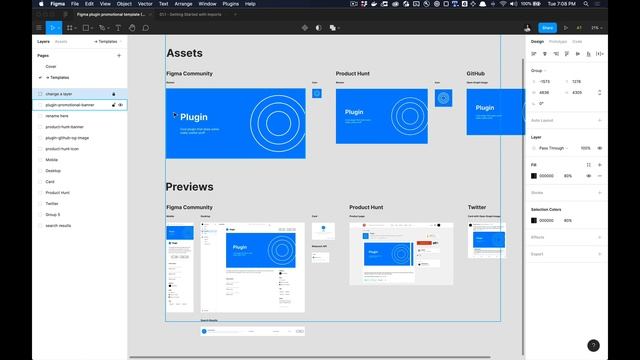
Task: Toggle layer visibility eye in Layer section
Action: click(x=600, y=148)
